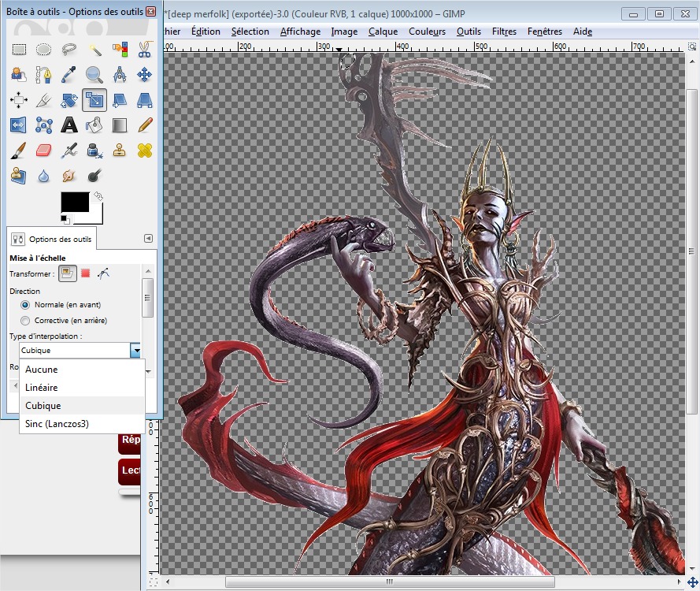The width and height of the screenshot is (700, 591).
Task: Open the Calque menu
Action: click(383, 32)
